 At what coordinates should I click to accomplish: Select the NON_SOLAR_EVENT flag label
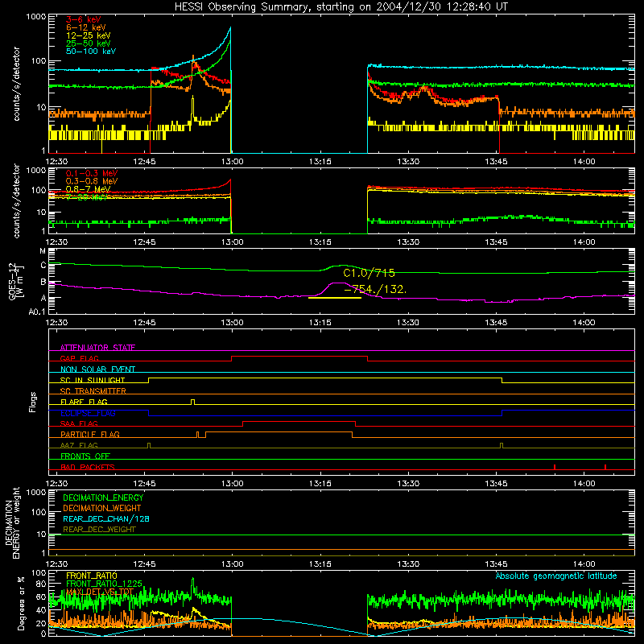(x=97, y=369)
